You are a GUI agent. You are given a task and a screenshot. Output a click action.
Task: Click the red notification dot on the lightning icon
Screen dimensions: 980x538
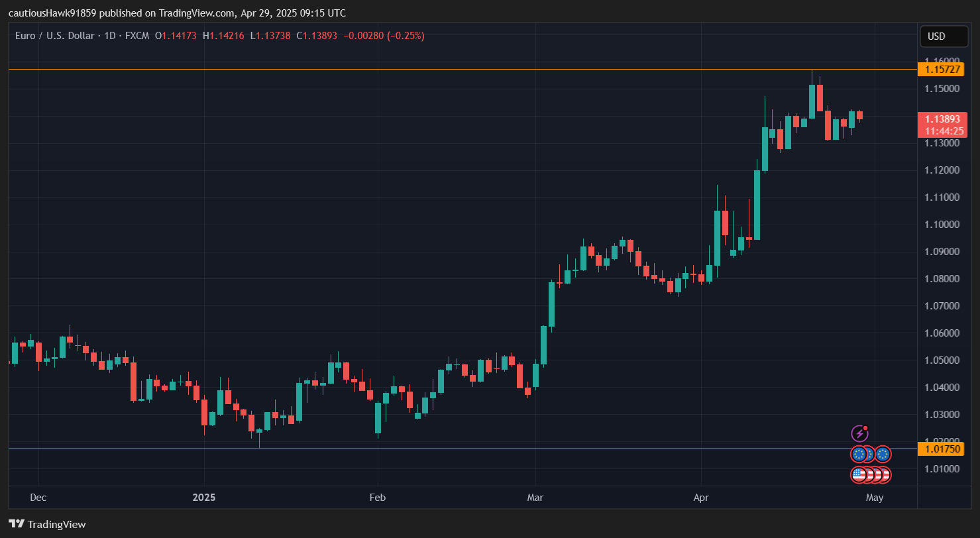(x=865, y=427)
